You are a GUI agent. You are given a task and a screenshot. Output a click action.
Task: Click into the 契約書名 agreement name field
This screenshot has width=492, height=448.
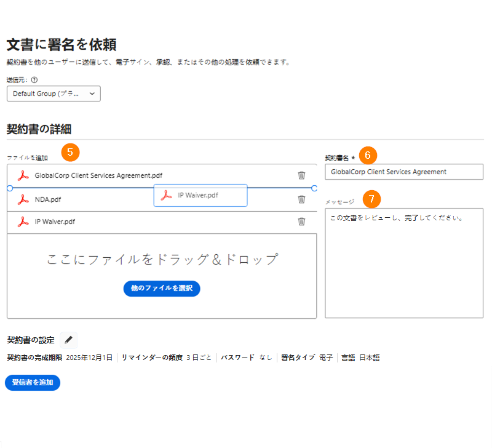pyautogui.click(x=404, y=172)
